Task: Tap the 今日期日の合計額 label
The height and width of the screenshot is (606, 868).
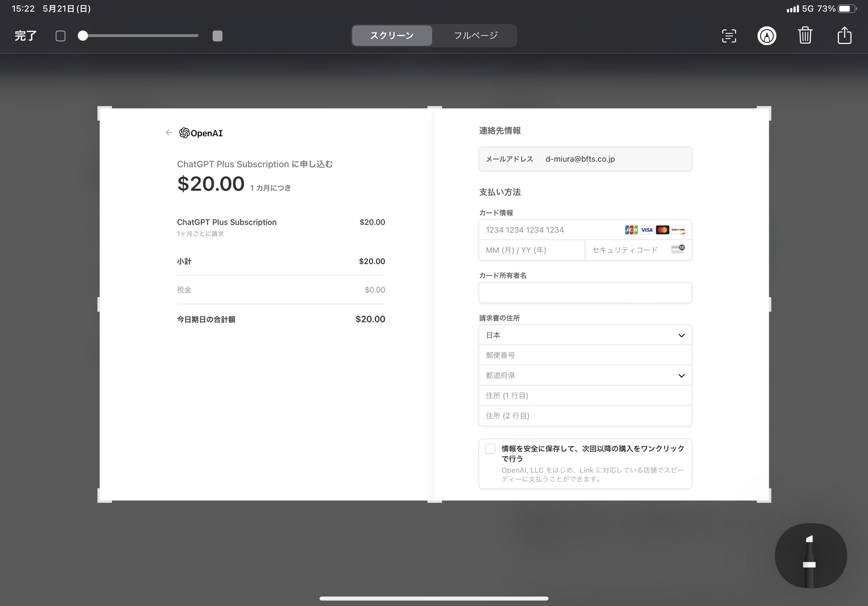Action: click(x=206, y=320)
